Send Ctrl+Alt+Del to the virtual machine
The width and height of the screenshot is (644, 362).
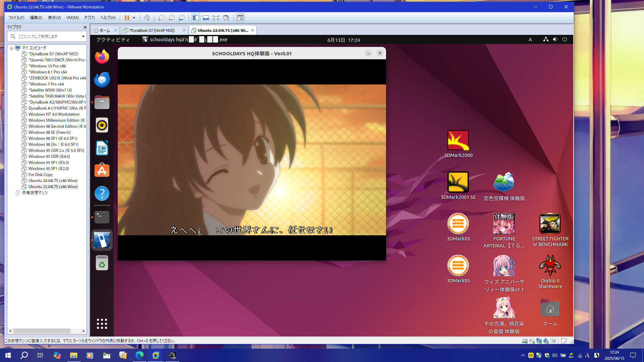[147, 18]
